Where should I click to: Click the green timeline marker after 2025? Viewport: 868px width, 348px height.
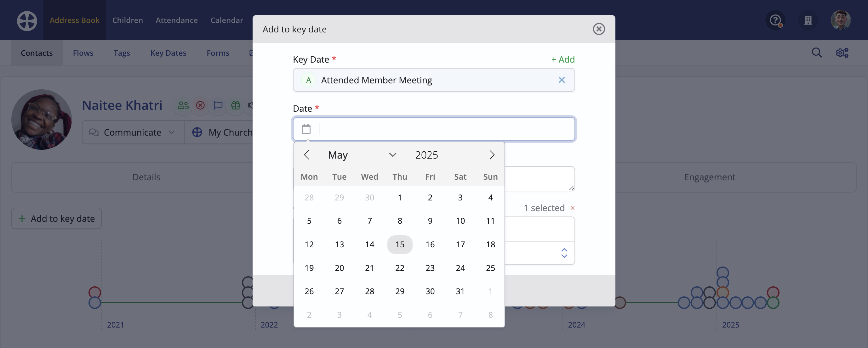773,303
